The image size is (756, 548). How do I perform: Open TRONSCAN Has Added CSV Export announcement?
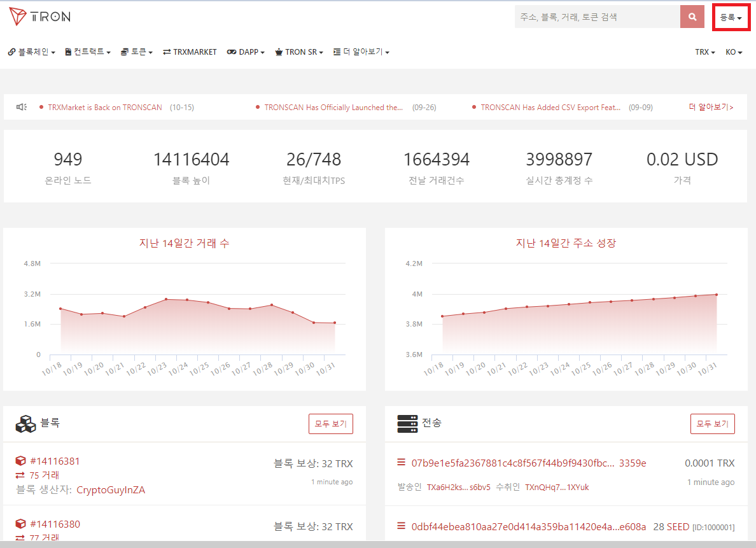550,107
